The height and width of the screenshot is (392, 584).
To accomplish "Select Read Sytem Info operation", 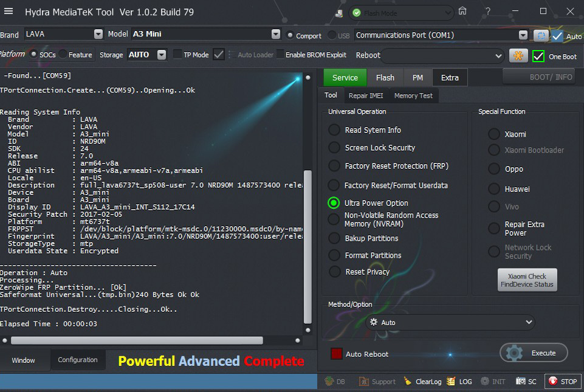I will [334, 129].
